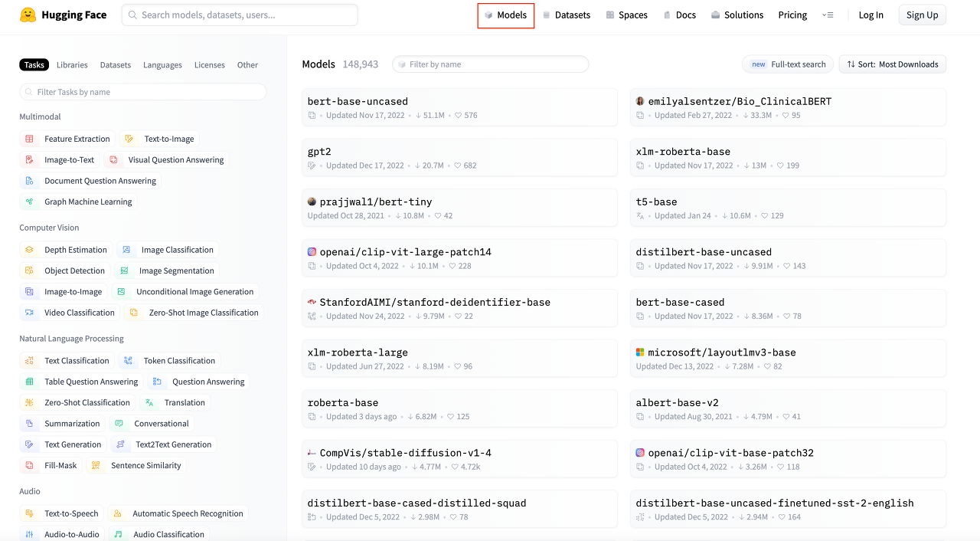980x541 pixels.
Task: Open the albert-base-v2 model card
Action: [788, 408]
